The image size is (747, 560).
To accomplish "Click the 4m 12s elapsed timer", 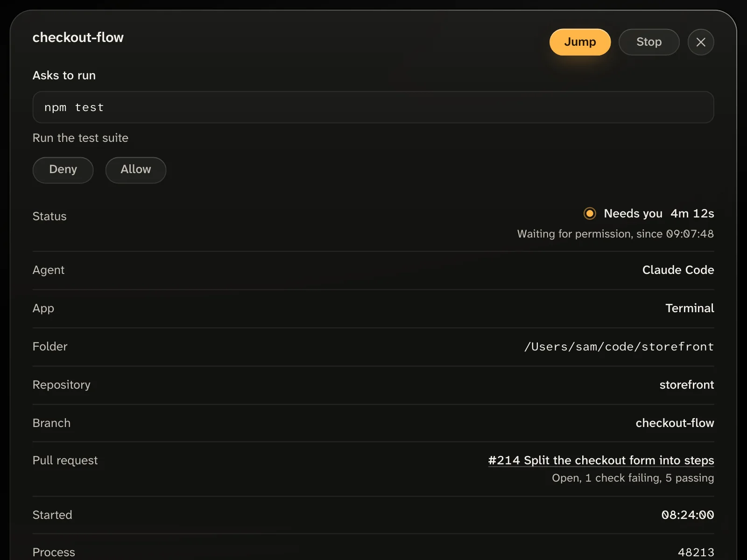I will click(692, 213).
